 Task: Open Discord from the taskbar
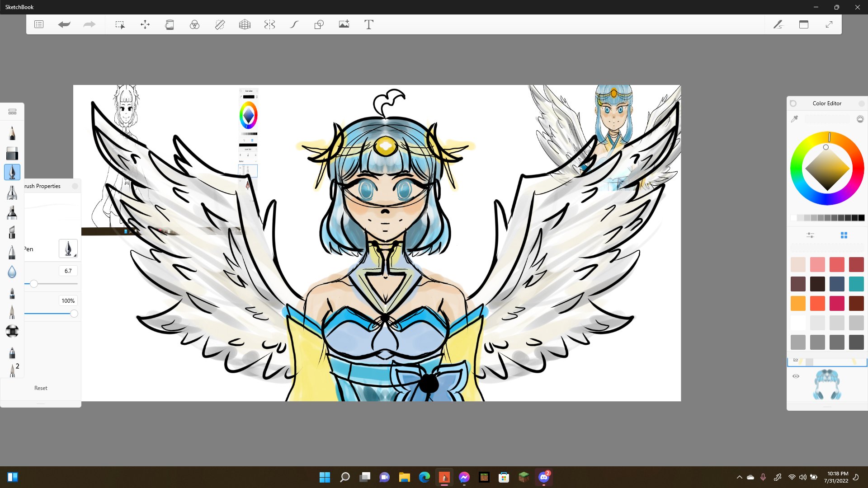[x=543, y=477]
